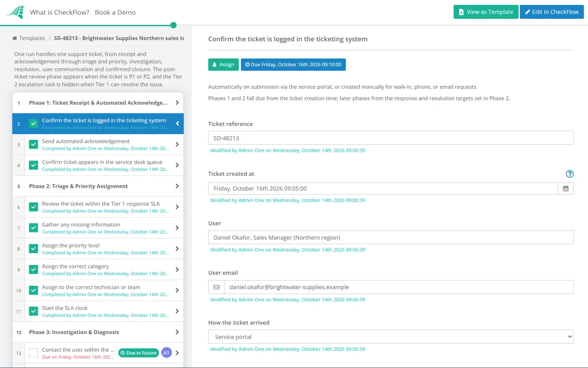Collapse the selected Confirm ticket logged chevron
The image size is (588, 368).
tap(177, 123)
